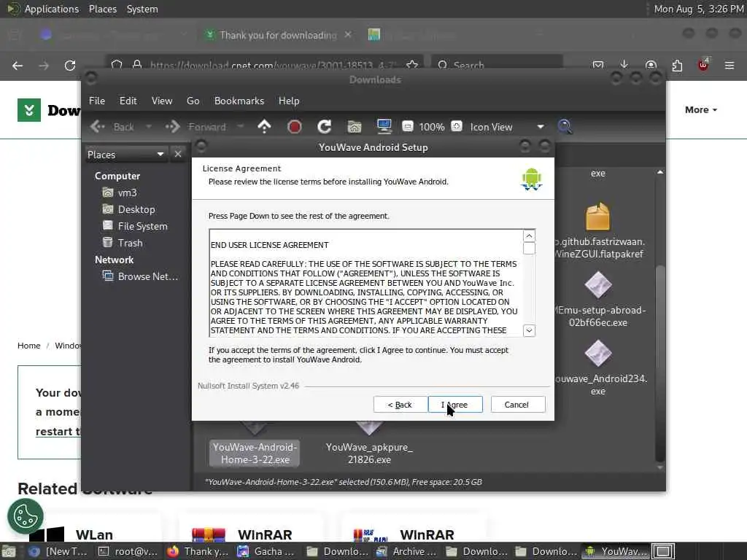The height and width of the screenshot is (560, 747).
Task: Click the license agreement text box
Action: tap(366, 284)
